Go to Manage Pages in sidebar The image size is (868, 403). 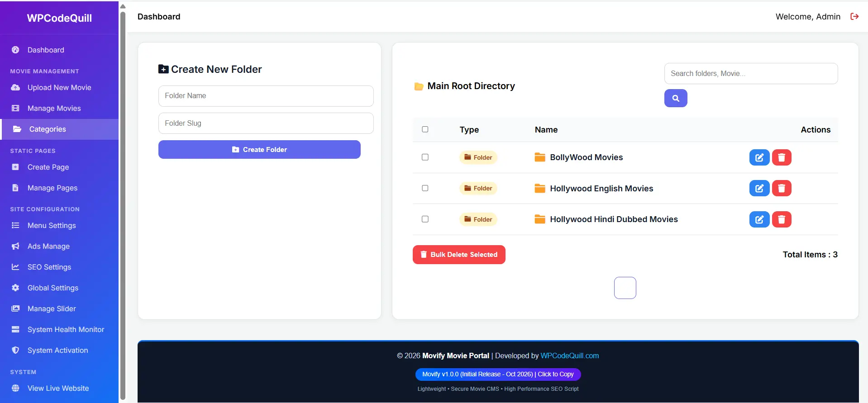point(59,188)
